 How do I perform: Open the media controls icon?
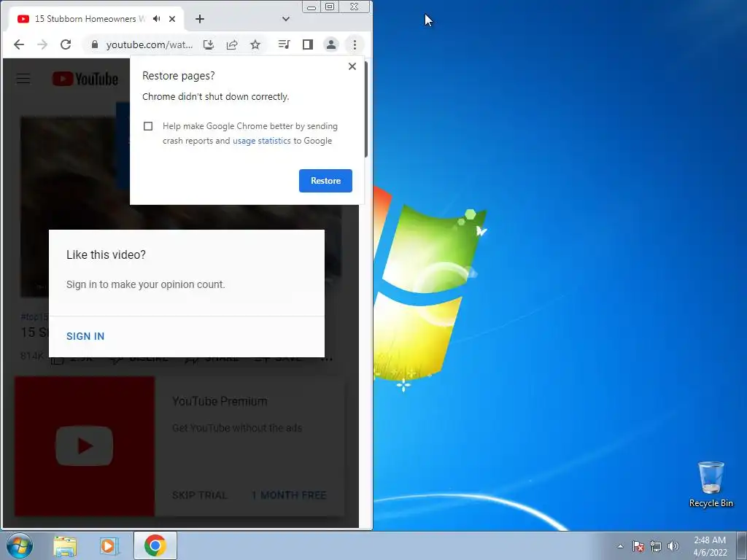[284, 44]
